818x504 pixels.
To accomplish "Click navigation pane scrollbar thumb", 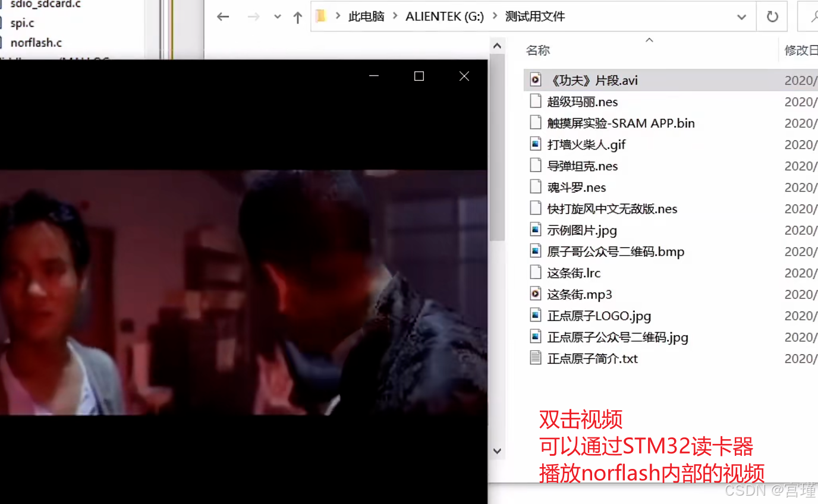I will point(498,147).
